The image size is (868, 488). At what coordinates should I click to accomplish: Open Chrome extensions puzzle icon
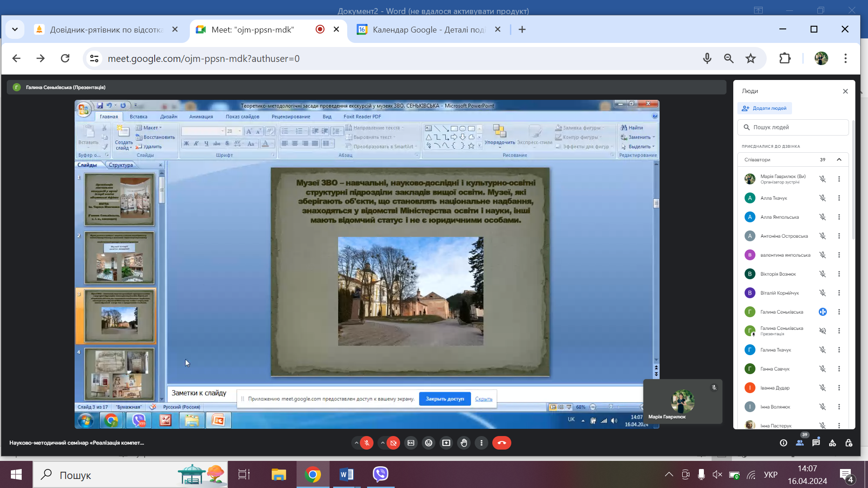[x=785, y=58]
